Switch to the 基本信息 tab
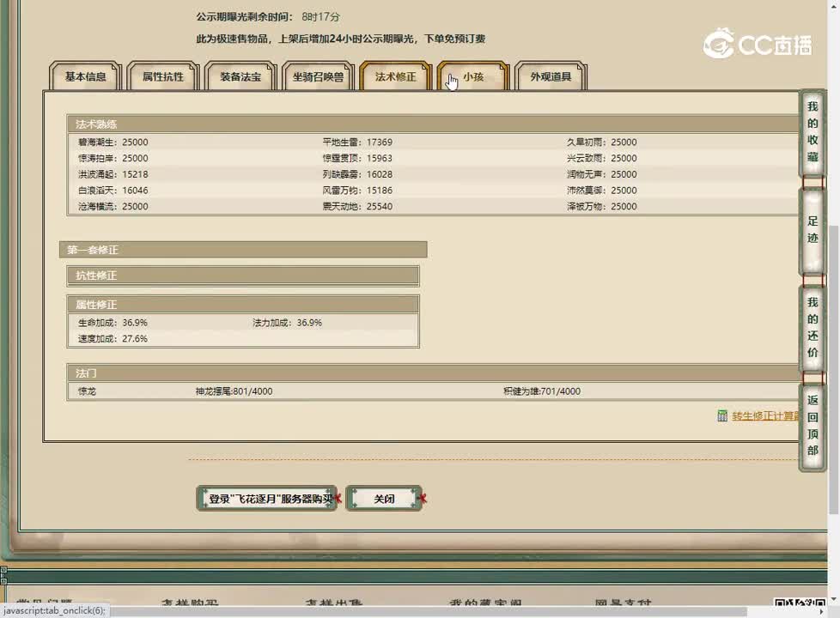840x618 pixels. click(85, 76)
